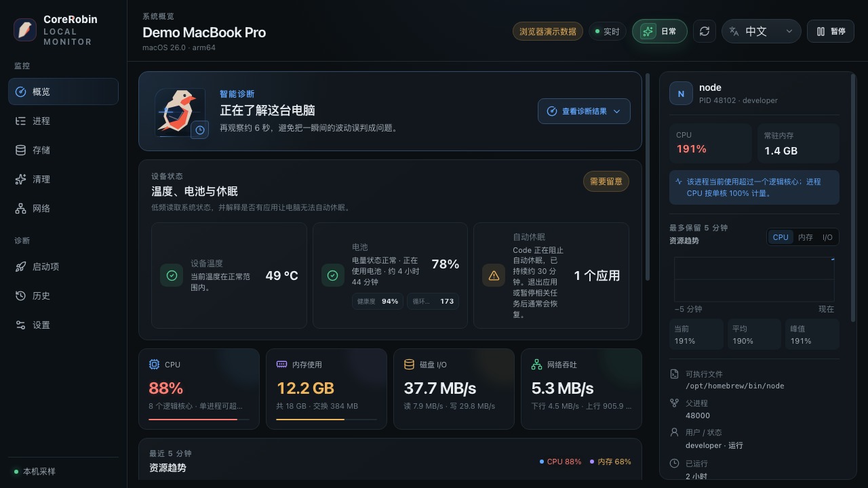
Task: Click the 暂停 pause button
Action: [x=831, y=31]
